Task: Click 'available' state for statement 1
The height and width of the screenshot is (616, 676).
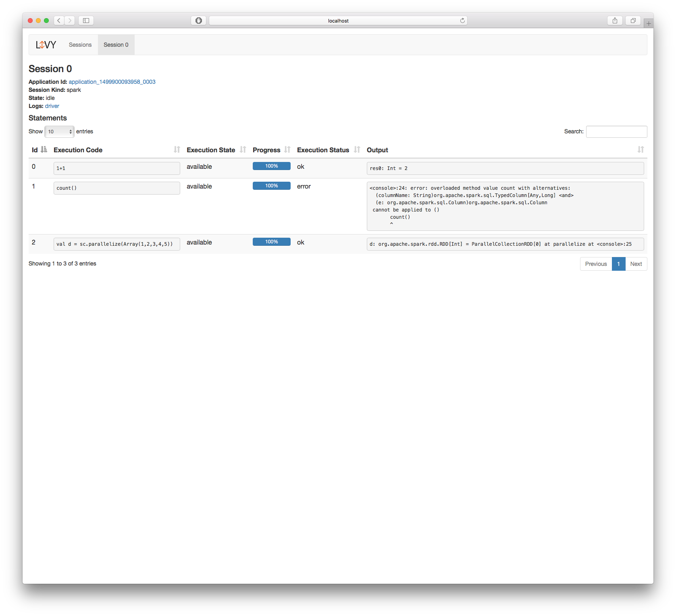Action: click(x=199, y=187)
